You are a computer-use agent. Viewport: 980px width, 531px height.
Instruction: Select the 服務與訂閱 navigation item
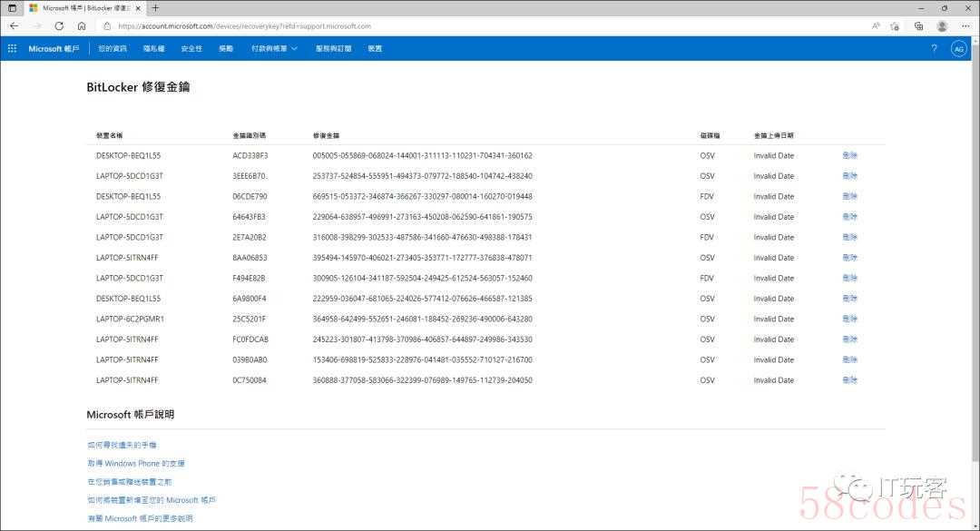click(333, 49)
